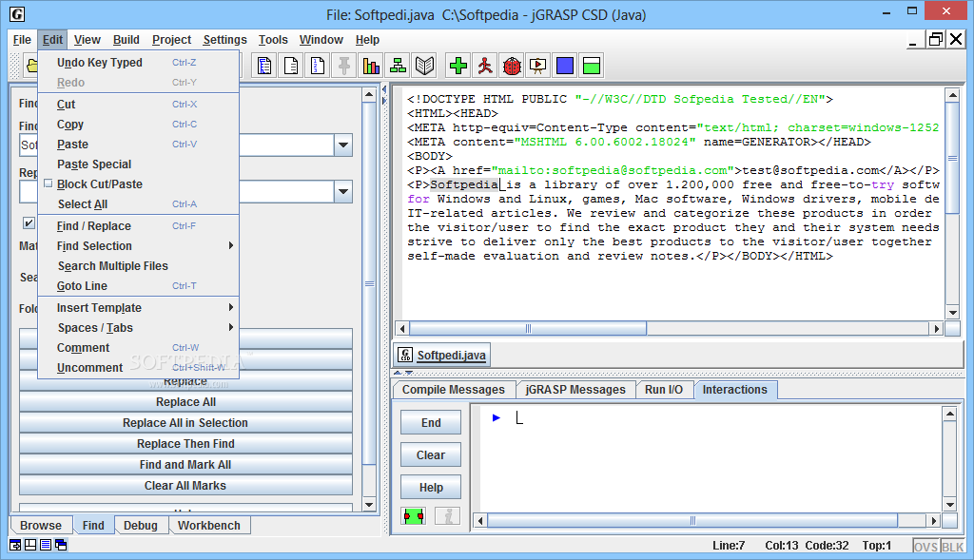This screenshot has height=560, width=974.
Task: Toggle the checked box in Find panel
Action: [29, 222]
